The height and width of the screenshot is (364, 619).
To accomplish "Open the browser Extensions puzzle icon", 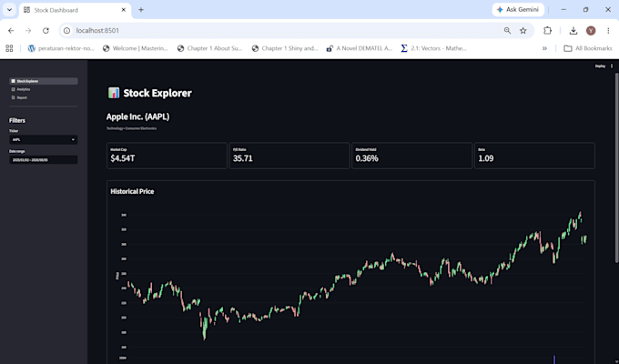I will click(x=548, y=30).
